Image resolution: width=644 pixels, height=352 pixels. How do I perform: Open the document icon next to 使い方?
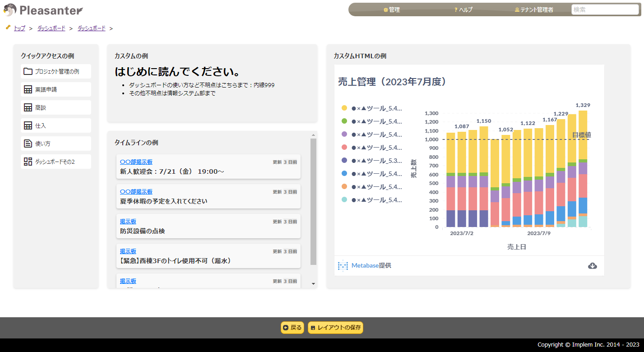tap(28, 144)
